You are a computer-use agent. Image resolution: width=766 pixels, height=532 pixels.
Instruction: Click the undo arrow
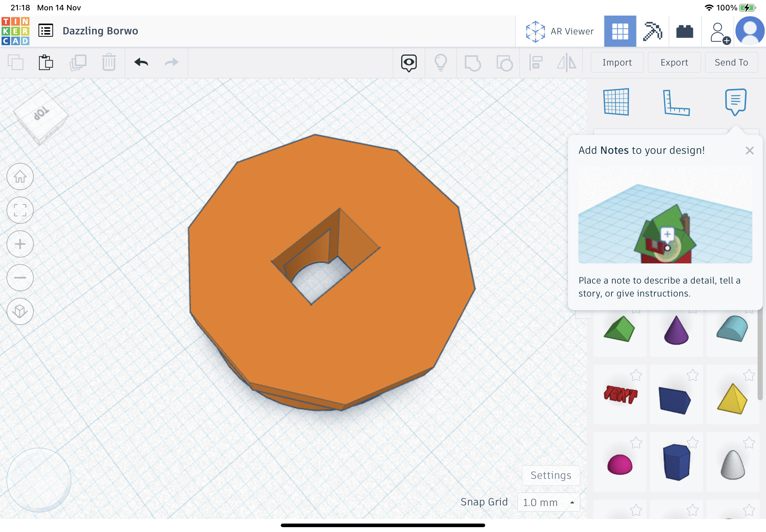point(141,62)
